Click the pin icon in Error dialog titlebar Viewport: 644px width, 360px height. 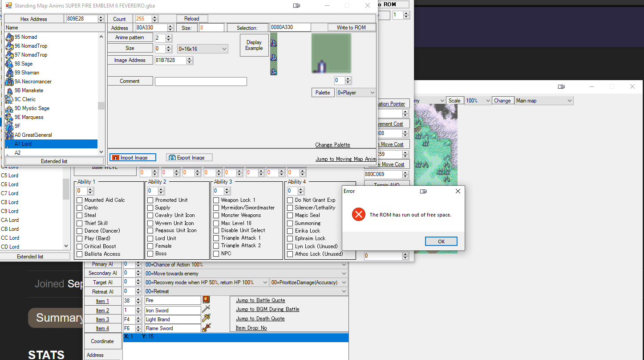click(x=423, y=191)
